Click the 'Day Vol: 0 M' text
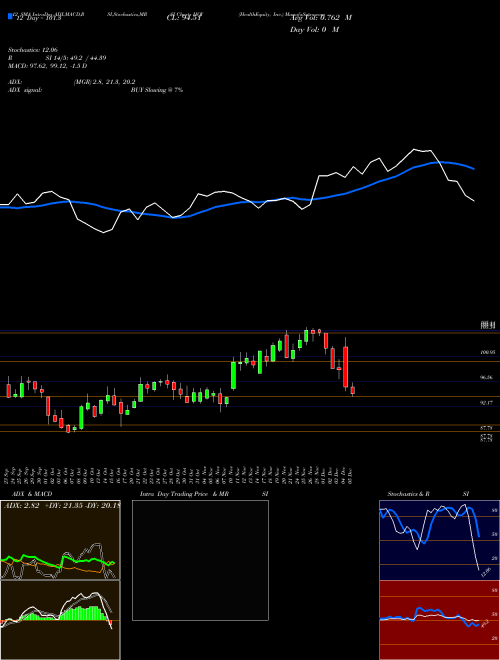The height and width of the screenshot is (660, 500). point(314,30)
